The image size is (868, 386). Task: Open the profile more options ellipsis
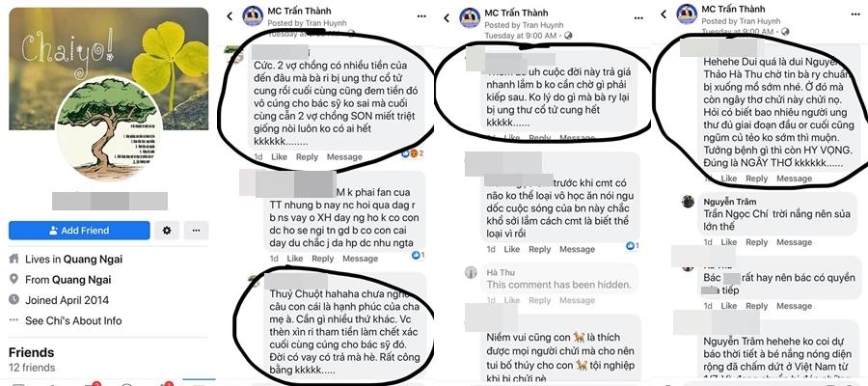pyautogui.click(x=196, y=231)
